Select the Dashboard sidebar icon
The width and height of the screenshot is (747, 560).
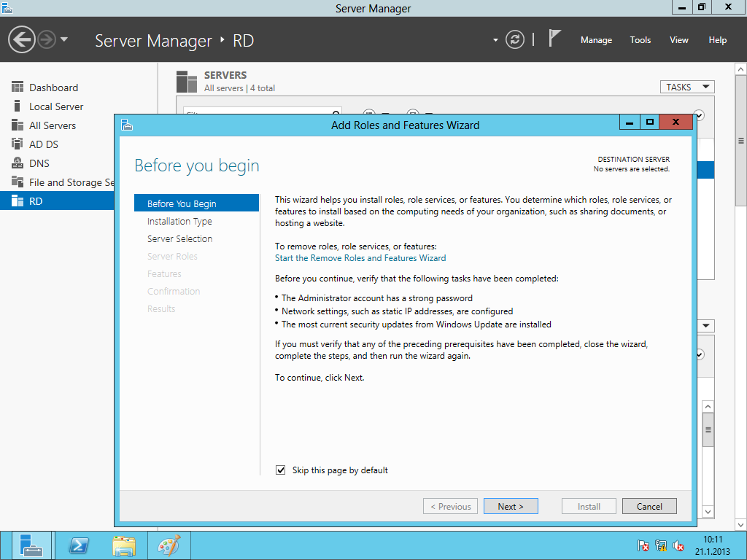18,87
